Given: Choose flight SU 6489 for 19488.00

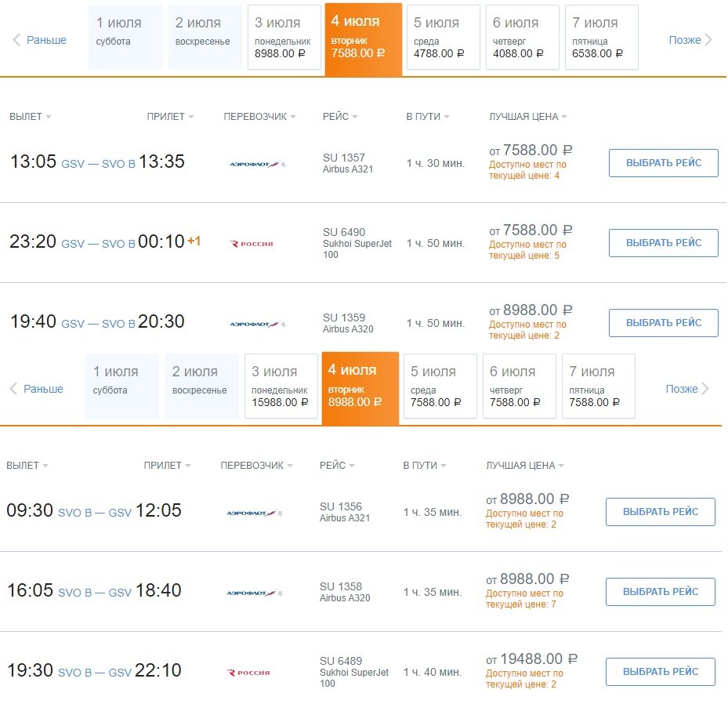Looking at the screenshot, I should click(x=660, y=672).
